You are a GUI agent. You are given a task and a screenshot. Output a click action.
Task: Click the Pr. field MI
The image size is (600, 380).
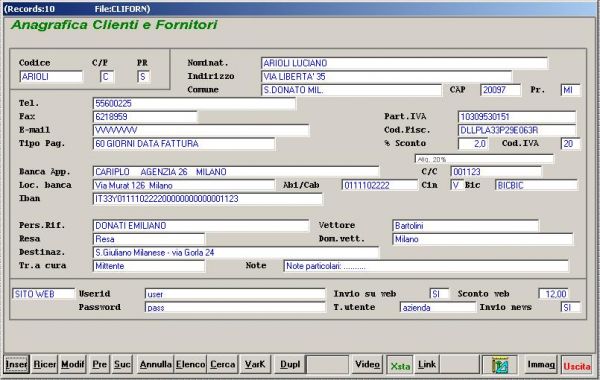pyautogui.click(x=571, y=90)
